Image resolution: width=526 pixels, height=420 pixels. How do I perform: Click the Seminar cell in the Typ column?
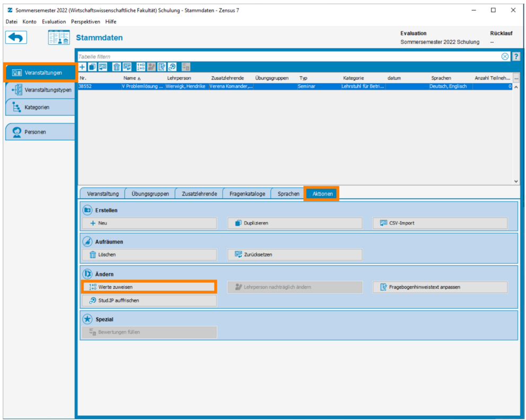319,86
